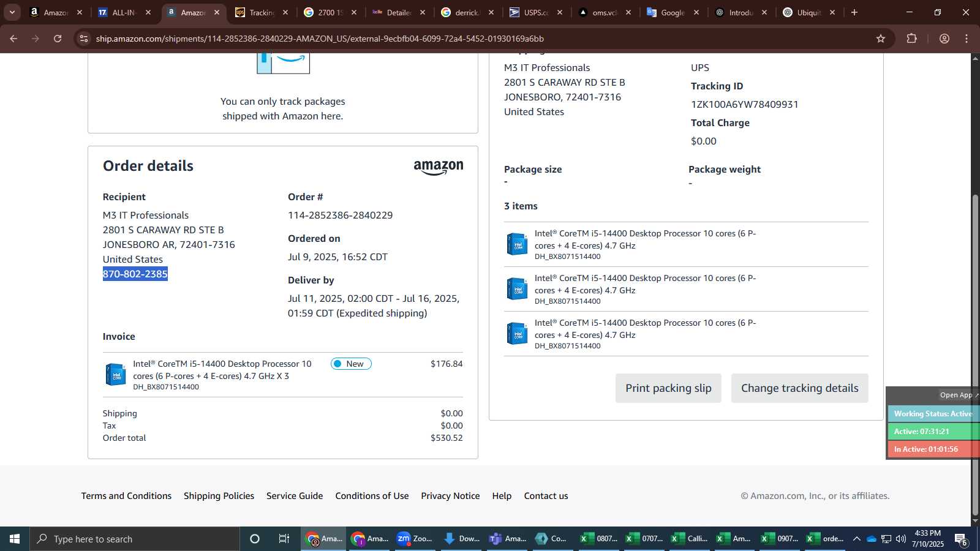
Task: Close the Introdu tab
Action: [764, 12]
